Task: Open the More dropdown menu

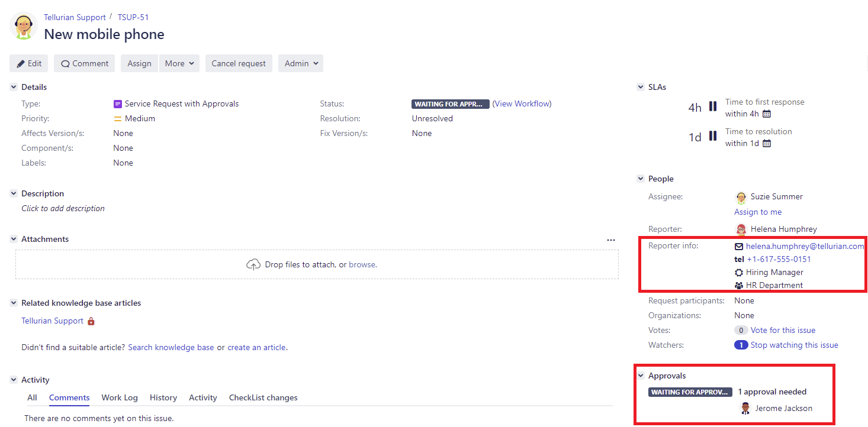Action: click(179, 63)
